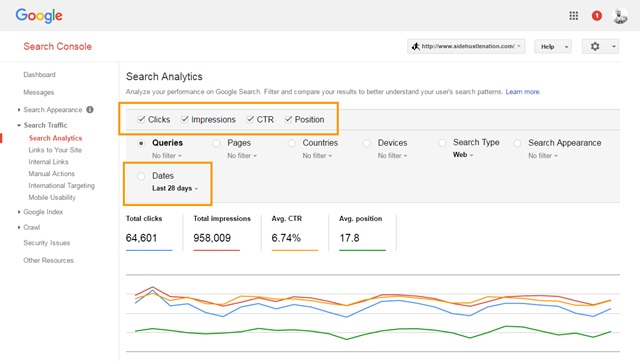Select the Pages radio button
This screenshot has height=361, width=640.
[216, 143]
